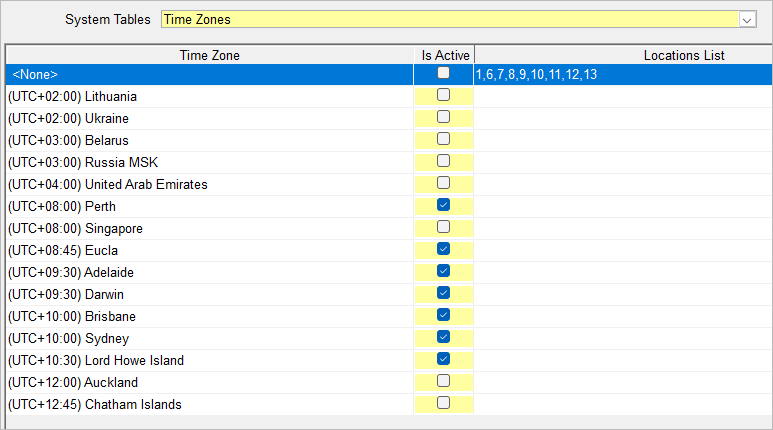Viewport: 773px width, 430px height.
Task: Turn off Lord Howe Island active checkbox
Action: (x=443, y=358)
